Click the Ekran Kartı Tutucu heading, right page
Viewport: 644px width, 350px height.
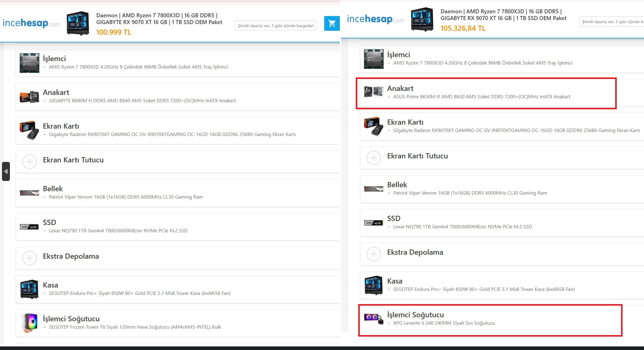(418, 156)
